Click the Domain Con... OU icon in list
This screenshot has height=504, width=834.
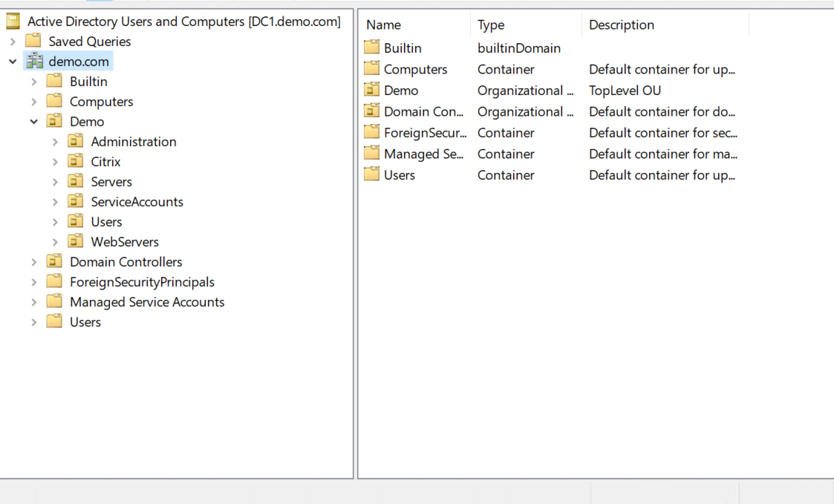click(371, 111)
